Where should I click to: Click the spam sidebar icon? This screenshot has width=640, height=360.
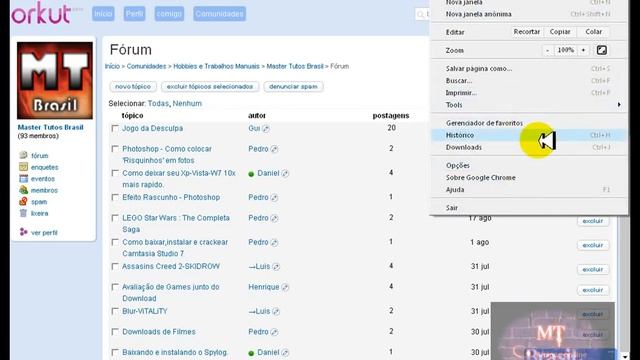pos(23,201)
